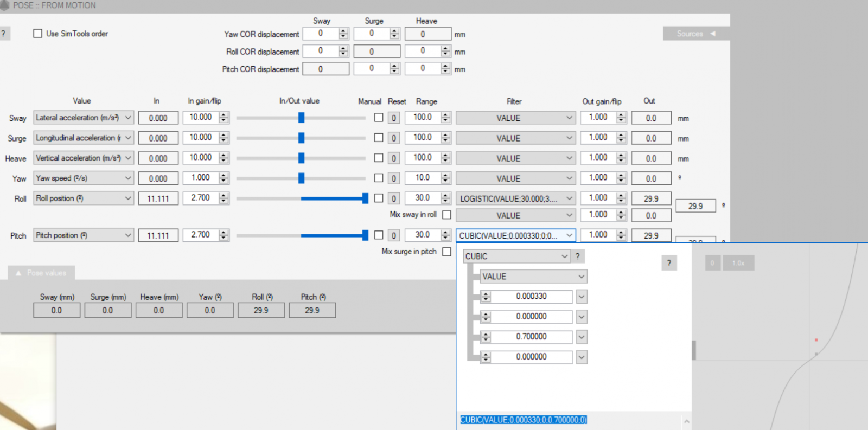Click the Heave VALUE filter button
The width and height of the screenshot is (868, 430).
pos(515,158)
